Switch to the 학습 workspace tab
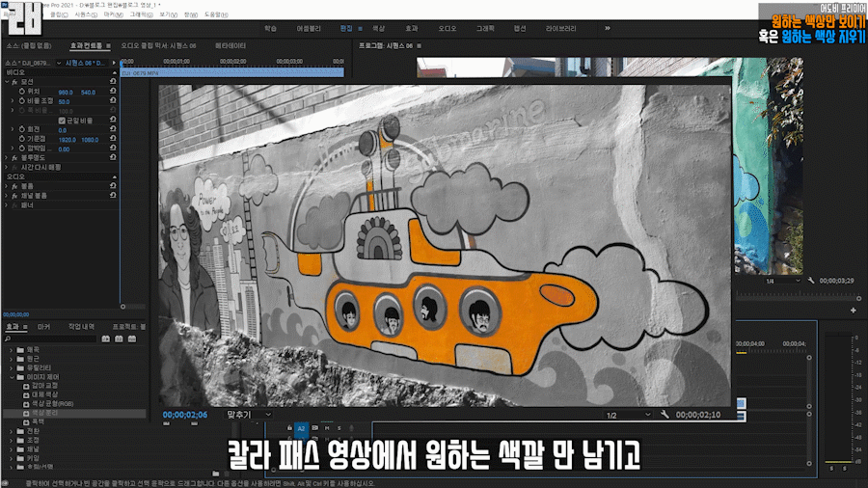The image size is (868, 488). 270,28
